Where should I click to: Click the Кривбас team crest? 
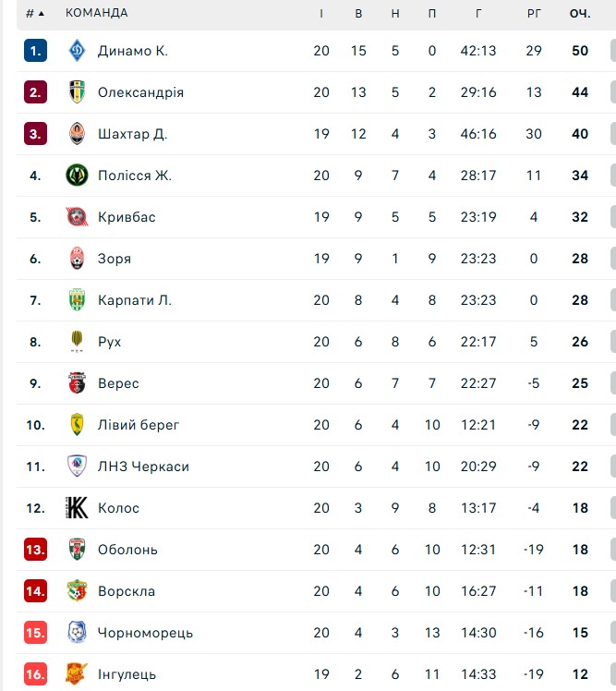pyautogui.click(x=77, y=217)
